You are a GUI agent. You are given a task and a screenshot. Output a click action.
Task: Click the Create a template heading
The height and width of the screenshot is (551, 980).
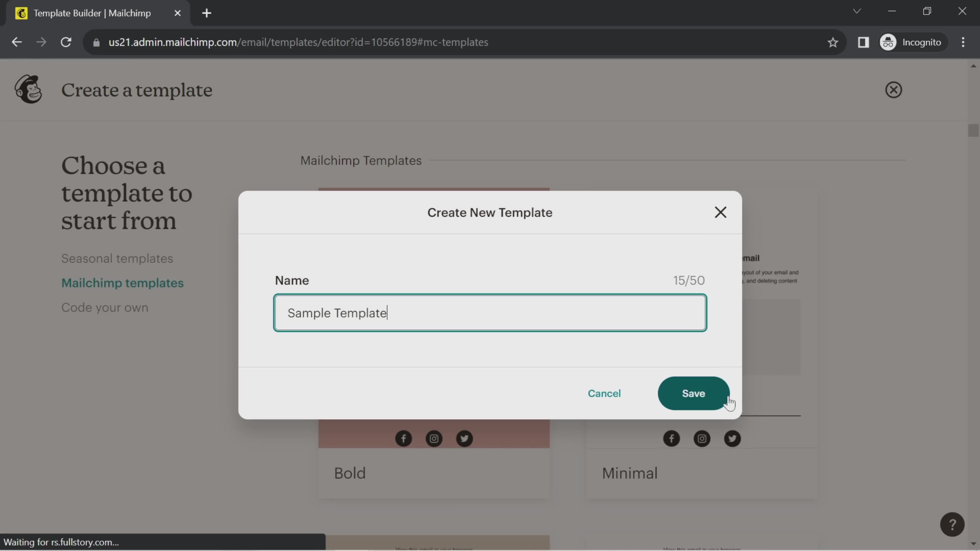[137, 90]
